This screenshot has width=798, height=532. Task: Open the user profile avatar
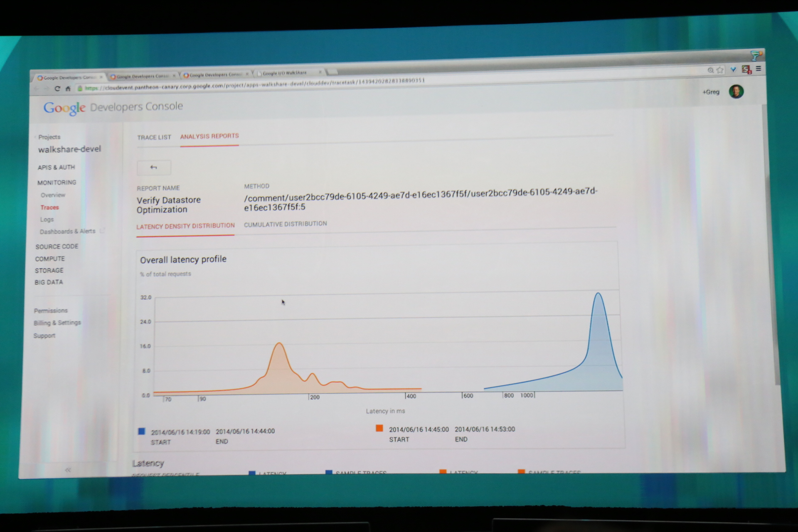pyautogui.click(x=736, y=91)
